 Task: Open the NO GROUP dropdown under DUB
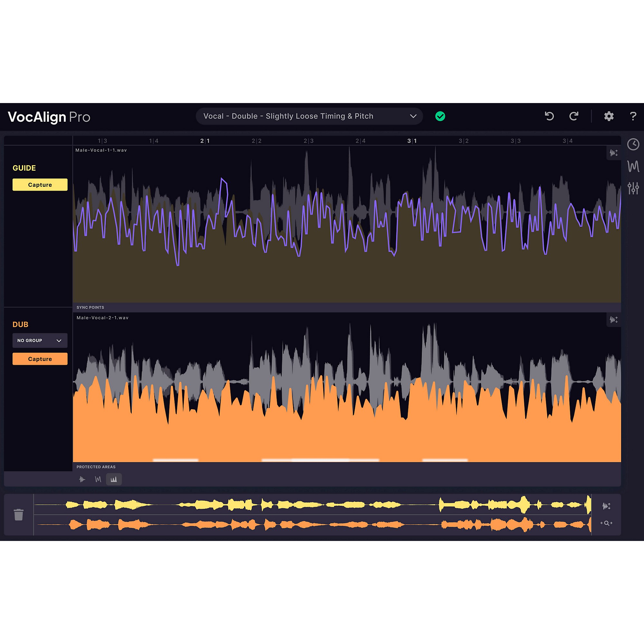coord(40,340)
